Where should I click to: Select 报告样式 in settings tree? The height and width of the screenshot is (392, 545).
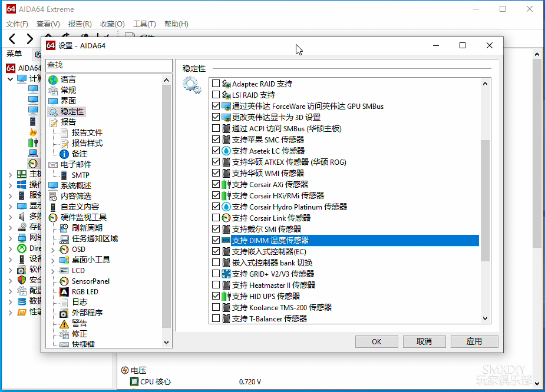point(87,144)
